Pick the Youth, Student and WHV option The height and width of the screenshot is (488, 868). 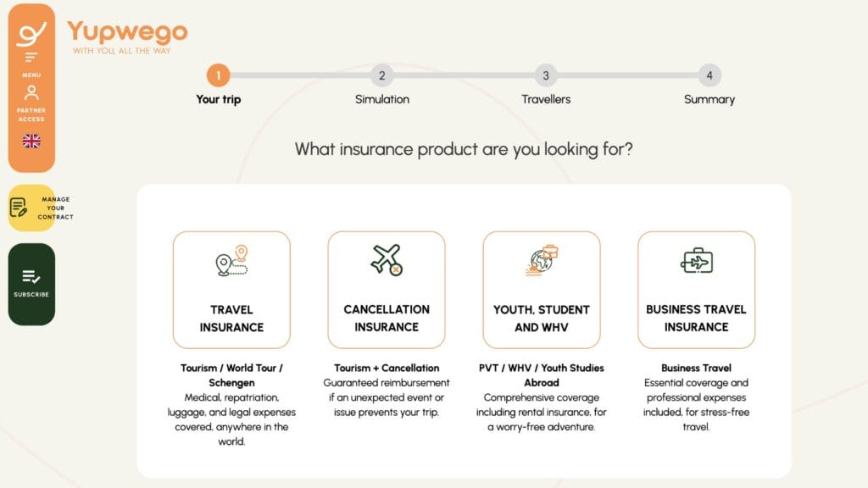[x=543, y=288]
